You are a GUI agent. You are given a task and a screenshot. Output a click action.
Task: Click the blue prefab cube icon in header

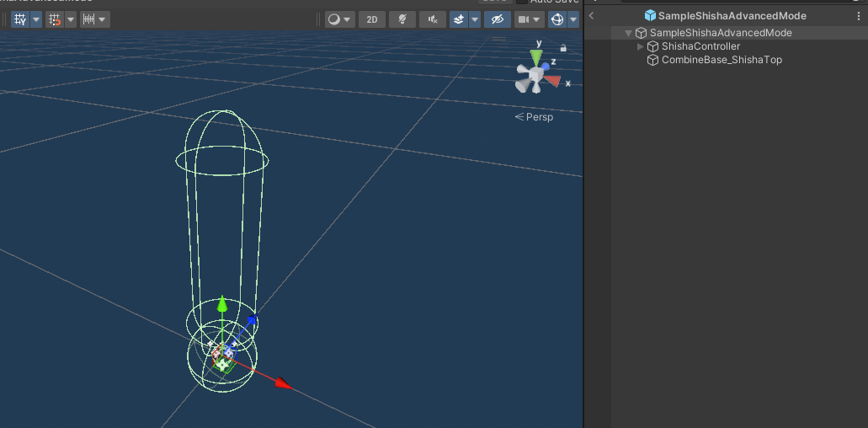[x=651, y=15]
